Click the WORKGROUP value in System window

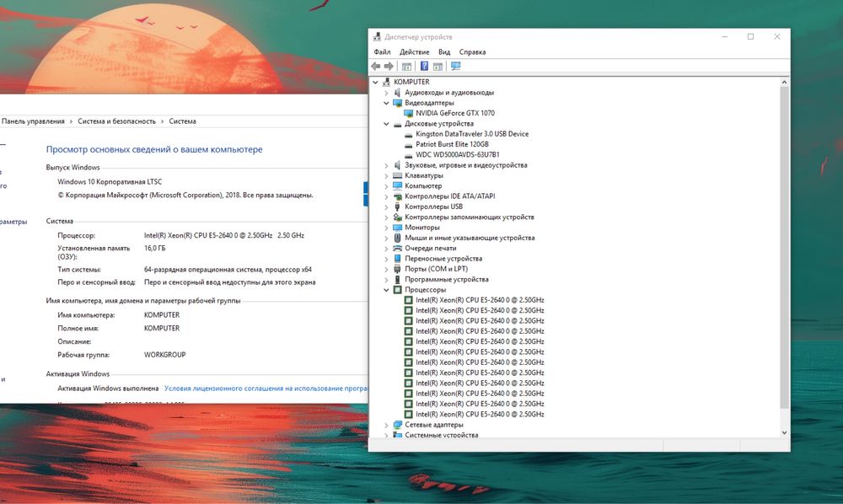click(164, 355)
